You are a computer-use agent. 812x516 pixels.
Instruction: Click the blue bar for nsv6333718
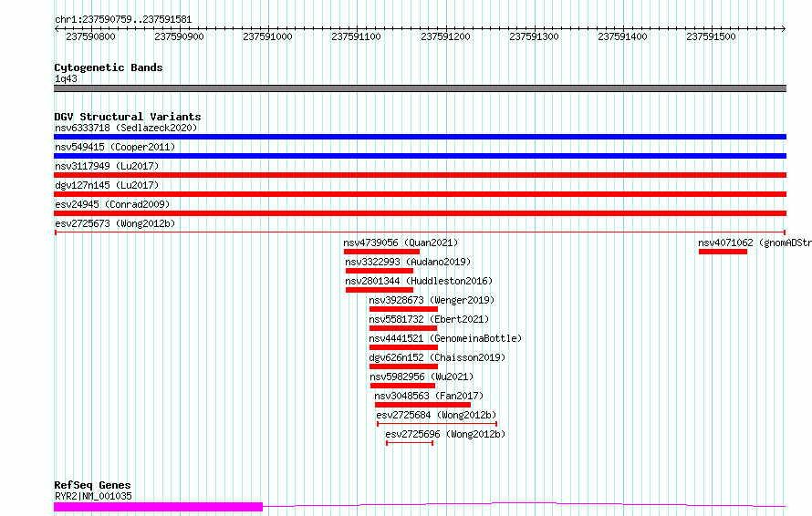(420, 137)
